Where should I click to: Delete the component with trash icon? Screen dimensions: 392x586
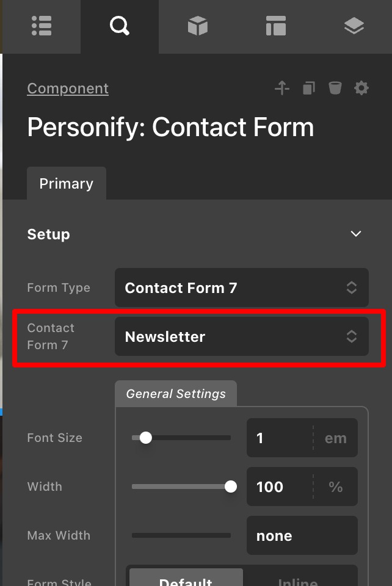coord(335,88)
